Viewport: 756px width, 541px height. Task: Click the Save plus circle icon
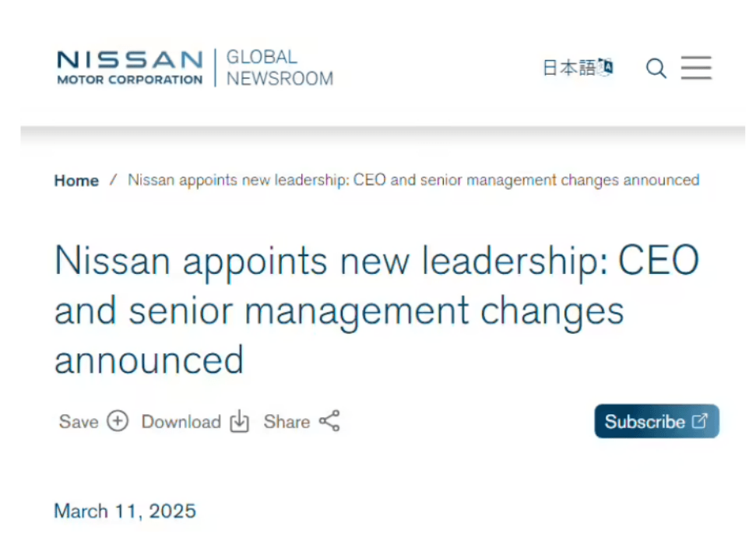point(118,421)
